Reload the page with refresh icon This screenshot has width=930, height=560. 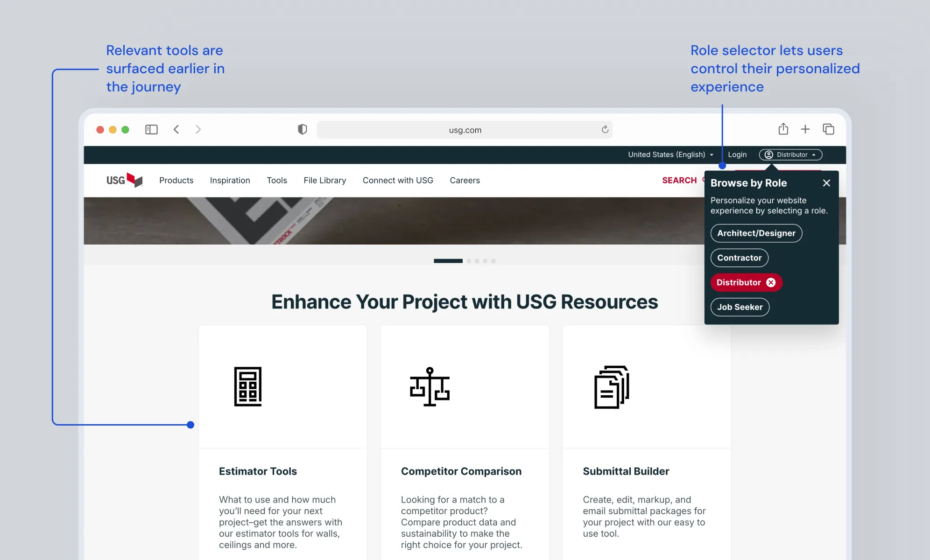tap(605, 129)
